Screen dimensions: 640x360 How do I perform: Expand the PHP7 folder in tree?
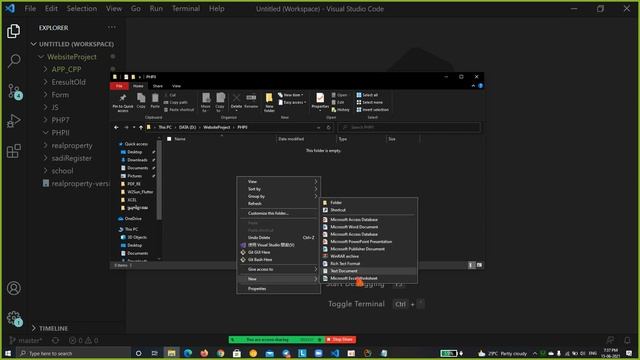[x=45, y=120]
